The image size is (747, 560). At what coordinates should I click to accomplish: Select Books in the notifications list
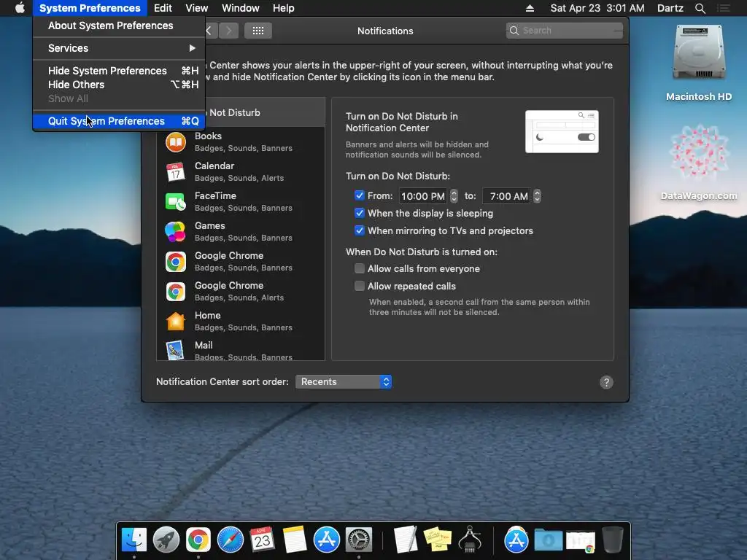[x=241, y=142]
